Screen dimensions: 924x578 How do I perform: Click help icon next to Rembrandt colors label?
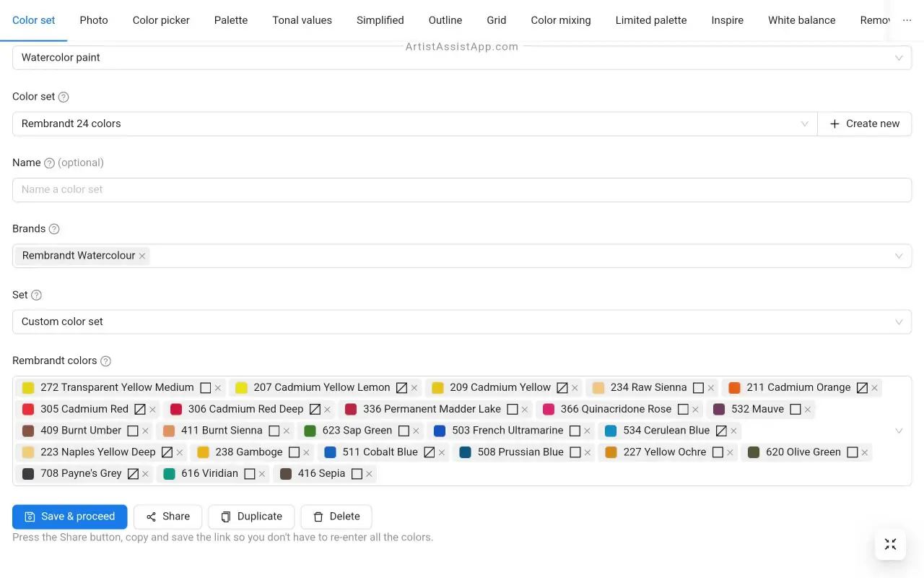(105, 361)
